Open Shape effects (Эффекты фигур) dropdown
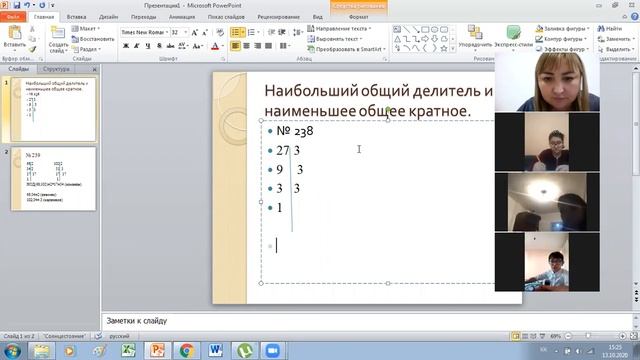Image resolution: width=640 pixels, height=360 pixels. tap(562, 49)
